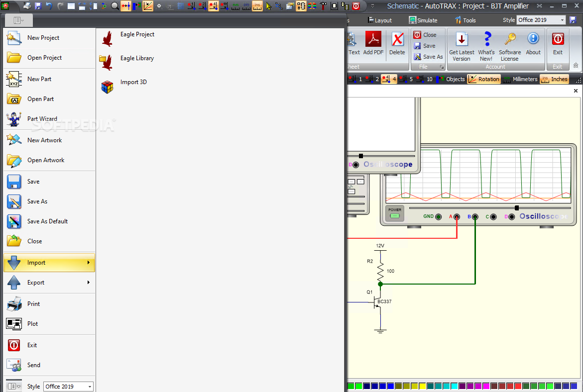Image resolution: width=583 pixels, height=392 pixels.
Task: Create New Artwork from the menu
Action: pos(49,140)
